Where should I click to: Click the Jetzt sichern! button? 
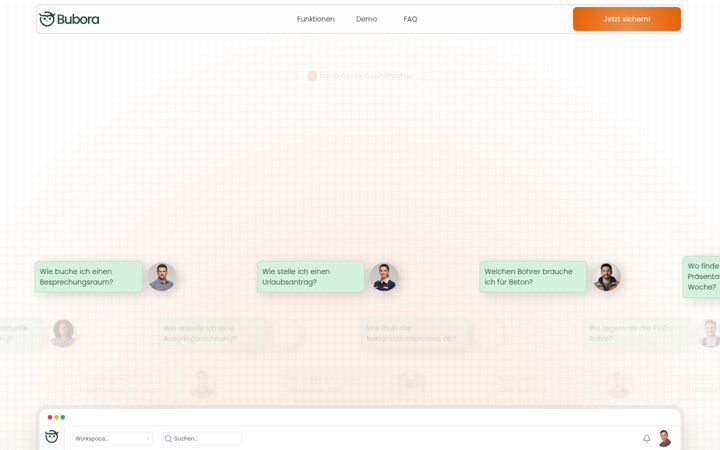tap(627, 19)
